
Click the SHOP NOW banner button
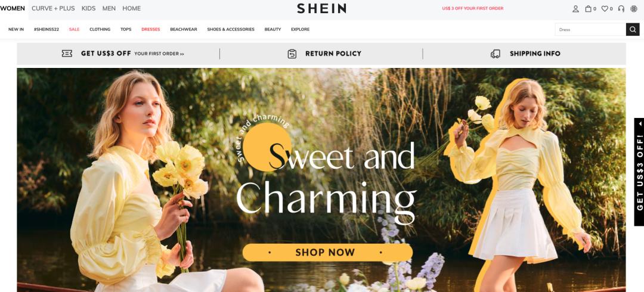327,252
